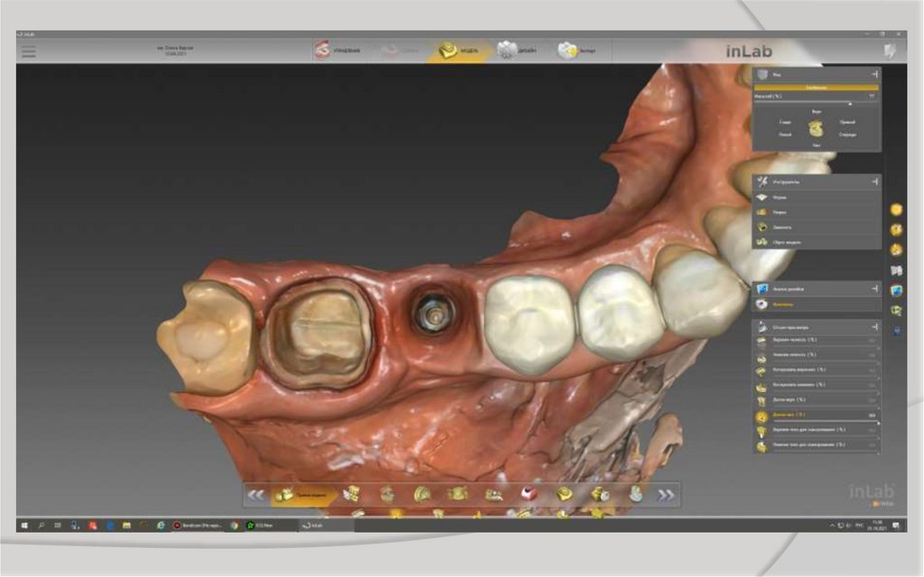Collapse the View panel with its pin arrow
Viewport: 924px width, 577px height.
pos(874,74)
